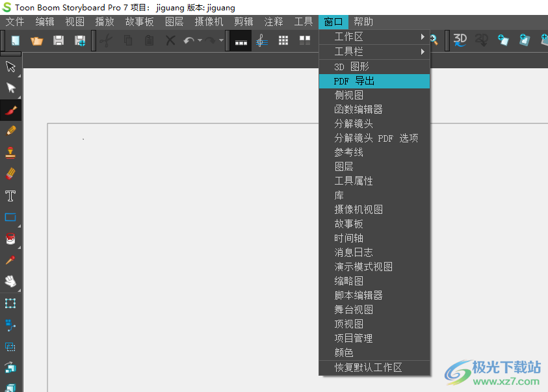Screen dimensions: 548x392
Task: Click the 2D reset icon
Action: coord(482,40)
